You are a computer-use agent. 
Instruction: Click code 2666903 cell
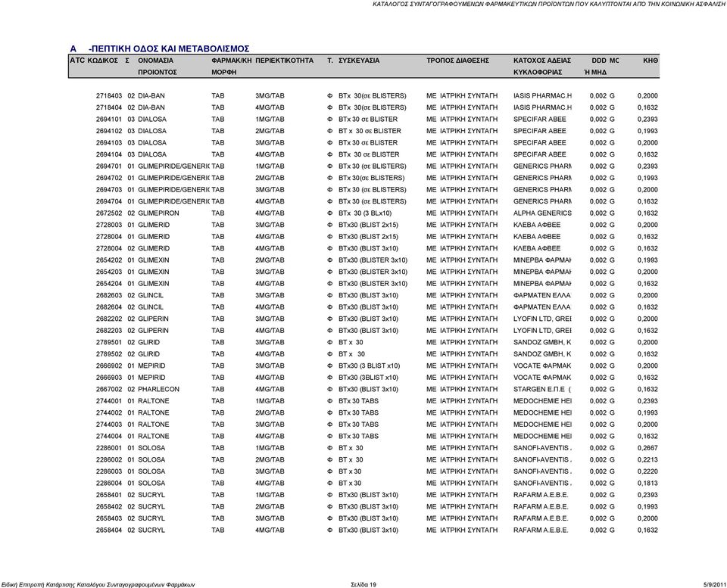(109, 378)
